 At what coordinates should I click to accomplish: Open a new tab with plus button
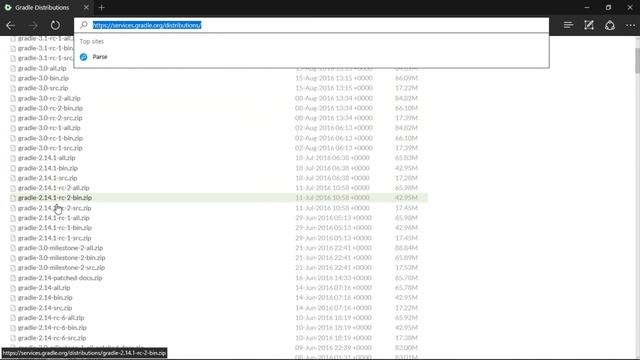(102, 7)
